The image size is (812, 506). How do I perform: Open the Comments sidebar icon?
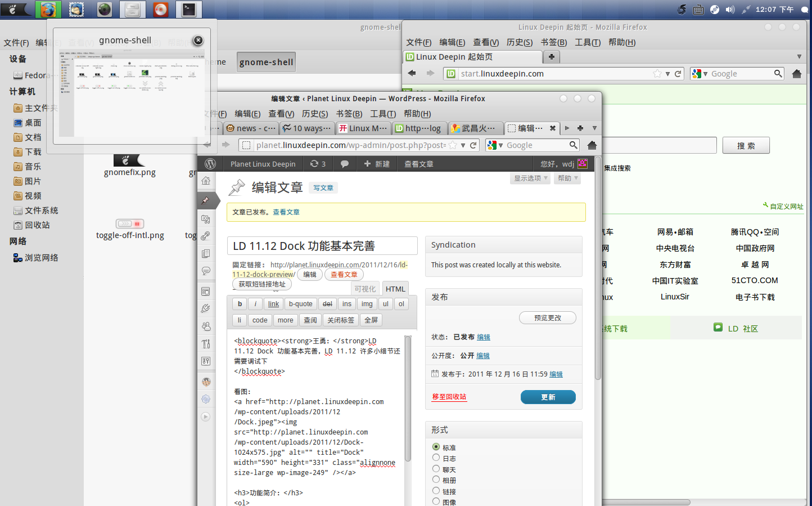coord(206,271)
